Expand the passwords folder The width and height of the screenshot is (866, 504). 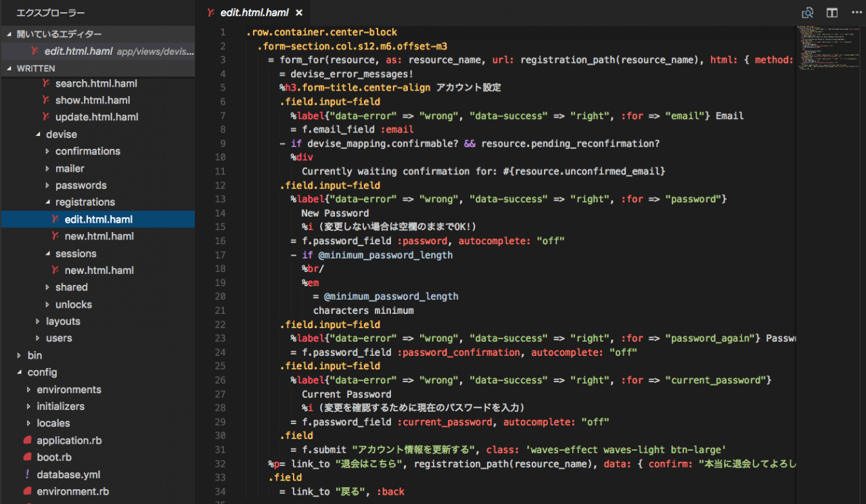48,185
